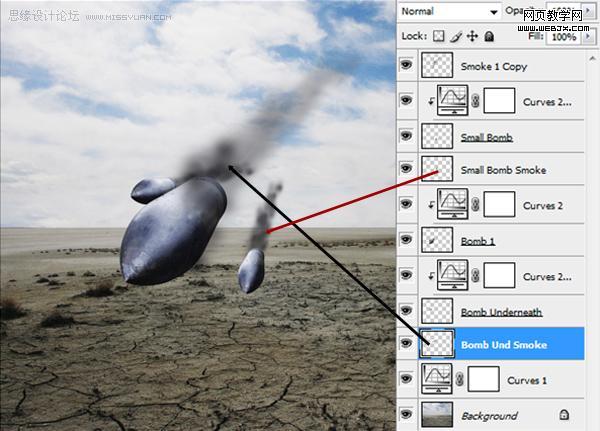Image resolution: width=600 pixels, height=431 pixels.
Task: Click the lock transparent pixels icon
Action: (x=439, y=36)
